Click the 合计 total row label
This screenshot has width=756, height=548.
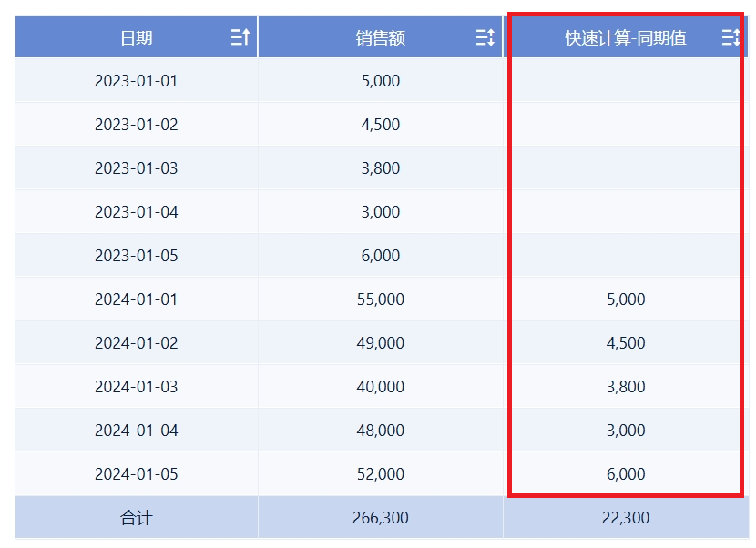[137, 518]
